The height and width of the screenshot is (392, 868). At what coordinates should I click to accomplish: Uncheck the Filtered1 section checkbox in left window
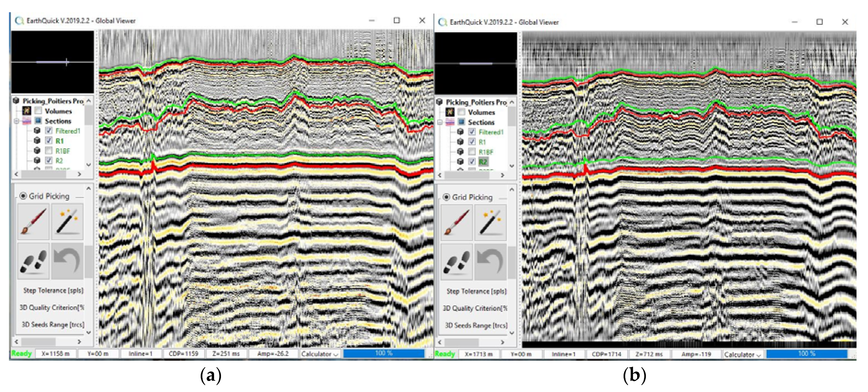point(49,131)
